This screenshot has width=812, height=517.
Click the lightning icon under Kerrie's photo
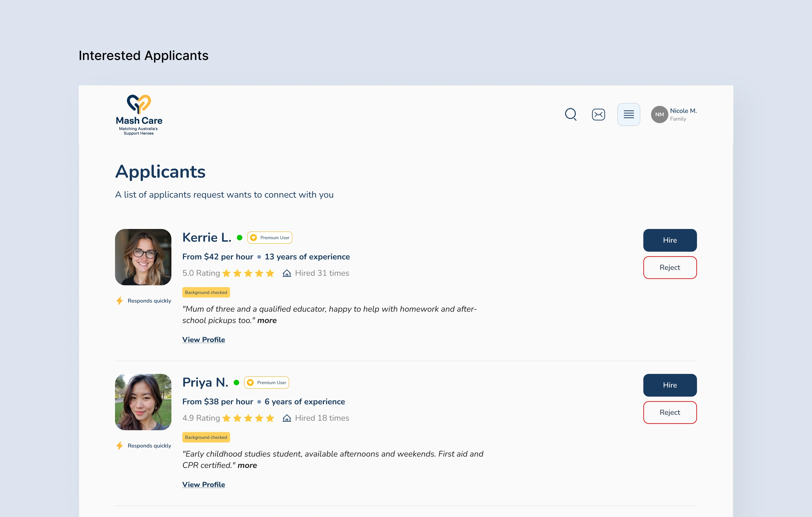[x=119, y=301]
